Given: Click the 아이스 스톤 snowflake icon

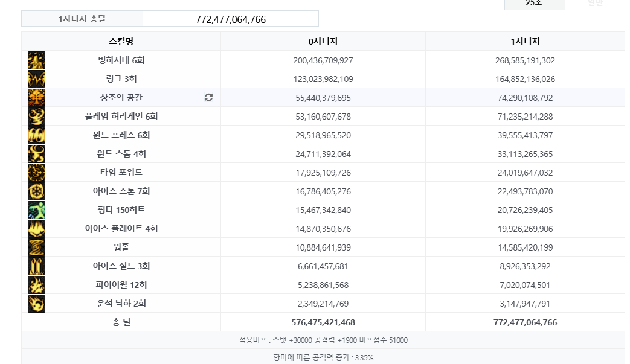Looking at the screenshot, I should (36, 191).
